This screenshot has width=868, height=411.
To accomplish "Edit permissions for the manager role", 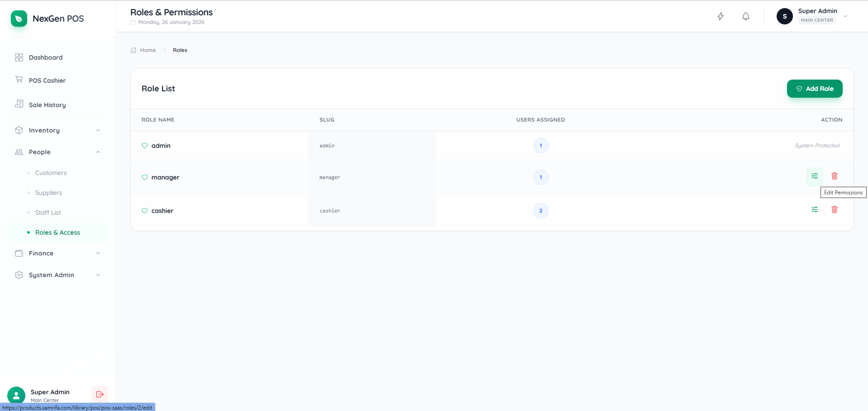I will (x=814, y=176).
